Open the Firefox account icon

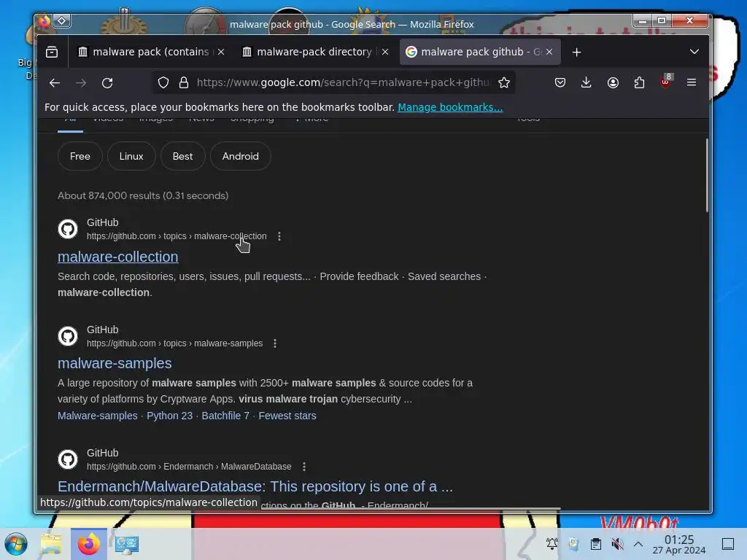pos(613,83)
